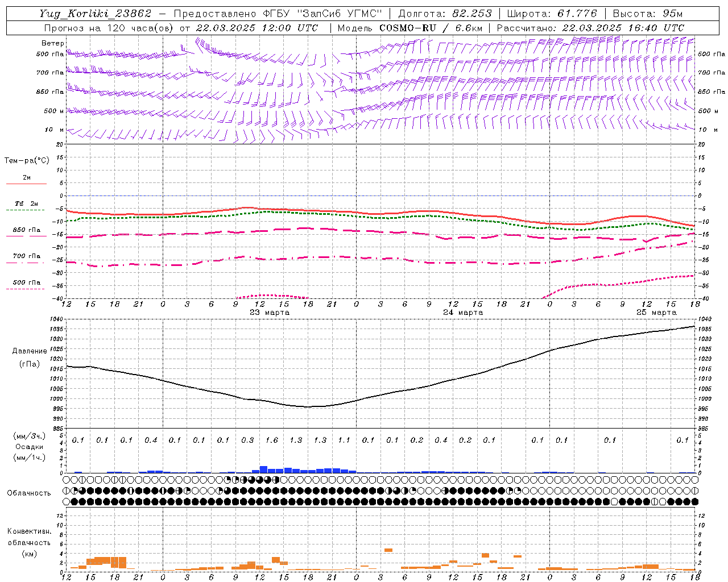Click the Конвективн. облачность label
This screenshot has height=582, width=728.
29,537
